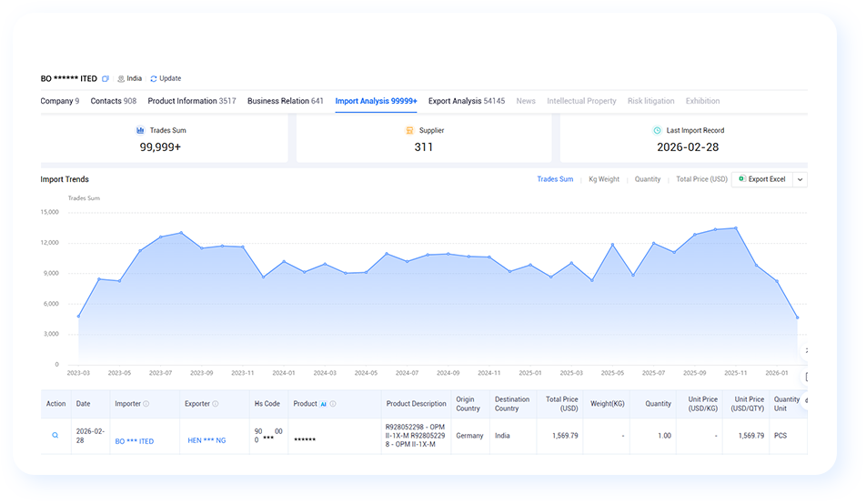Click the Germany origin country cell
The height and width of the screenshot is (504, 866).
pyautogui.click(x=469, y=436)
